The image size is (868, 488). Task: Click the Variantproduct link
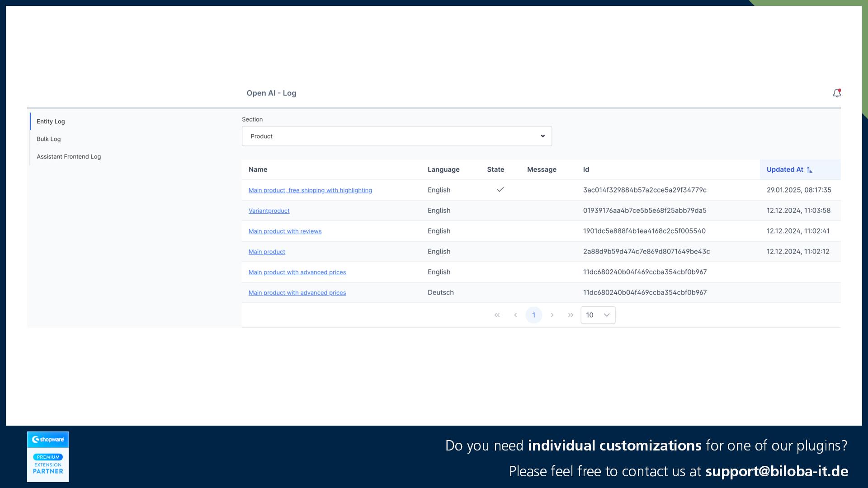(x=269, y=210)
